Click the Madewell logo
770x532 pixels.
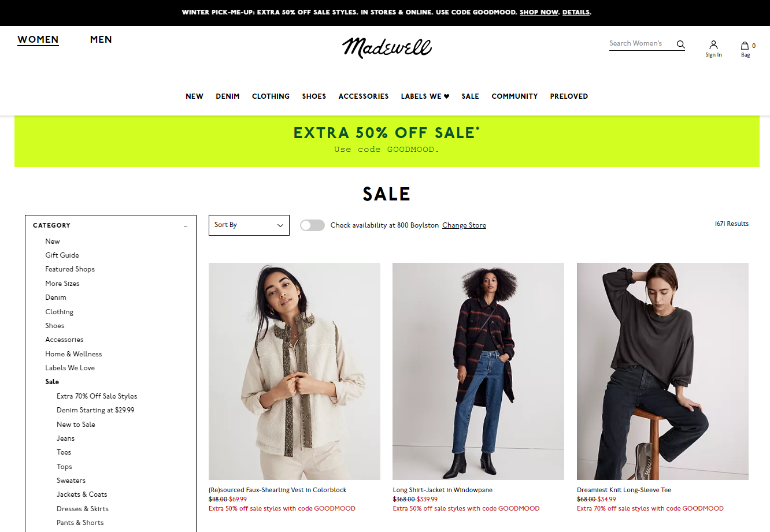[x=387, y=47]
